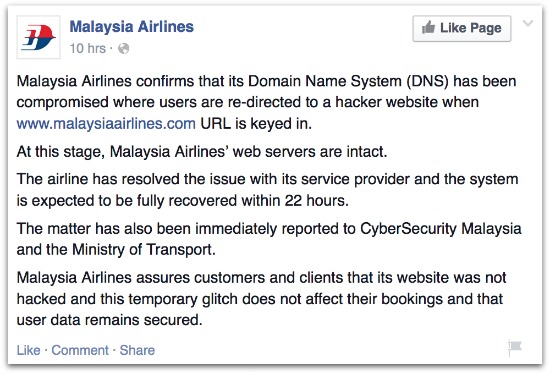Click the words CyberSecurity Malaysia

coord(441,228)
